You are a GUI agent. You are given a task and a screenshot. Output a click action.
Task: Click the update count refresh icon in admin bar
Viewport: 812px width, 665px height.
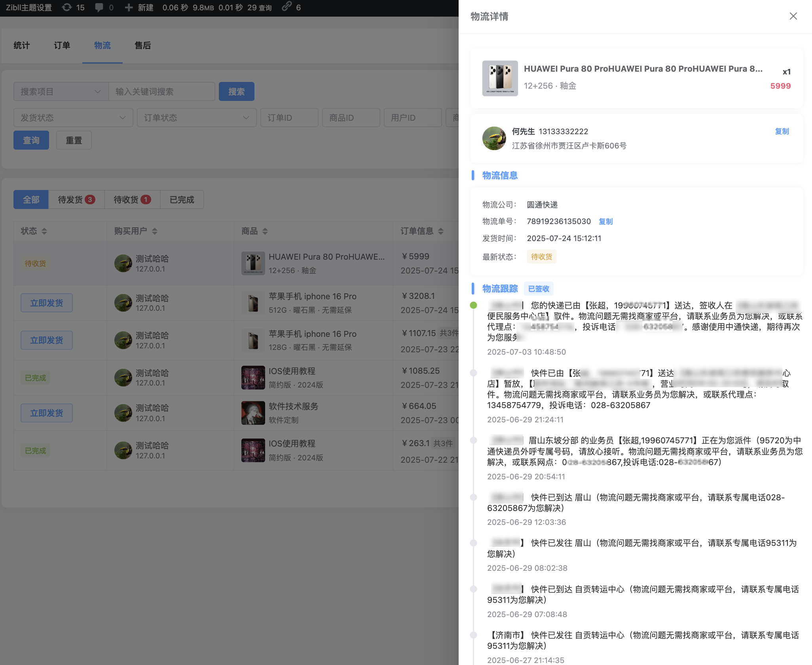pos(66,7)
